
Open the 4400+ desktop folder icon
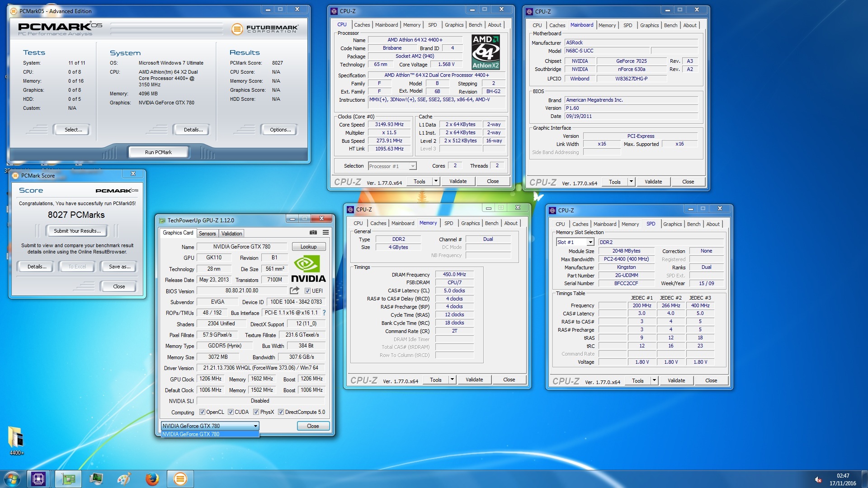pos(16,441)
